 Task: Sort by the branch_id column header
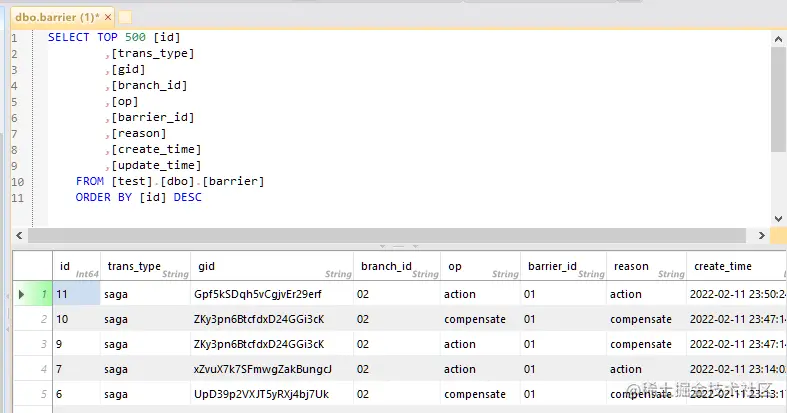click(x=397, y=266)
